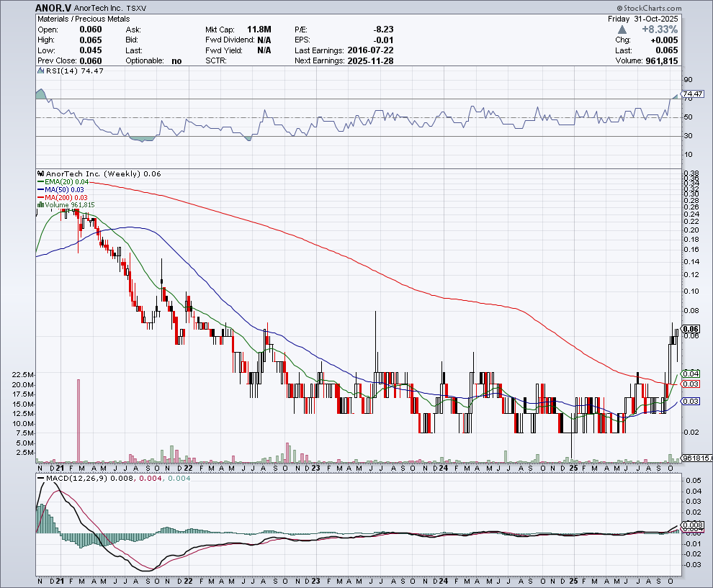This screenshot has width=713, height=588.
Task: Click the P/E value -8.23
Action: (383, 30)
